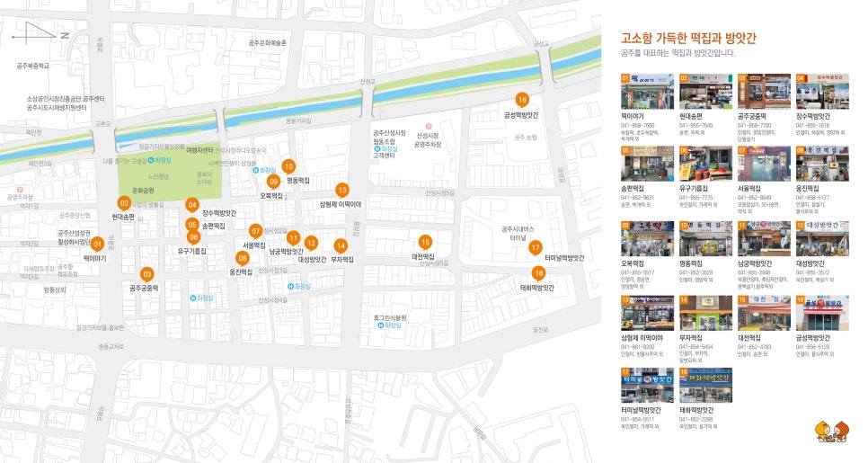The width and height of the screenshot is (868, 463).
Task: Click phone number 041-858-7660
Action: click(637, 126)
